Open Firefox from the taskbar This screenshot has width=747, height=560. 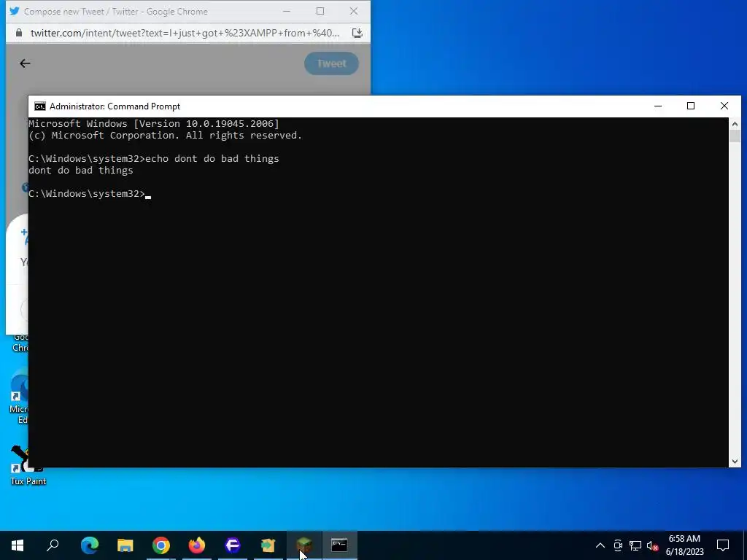[197, 545]
